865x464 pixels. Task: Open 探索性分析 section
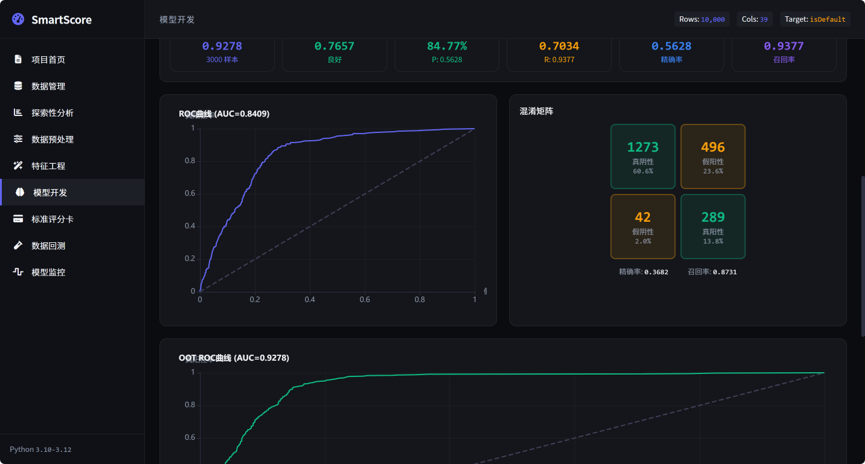(x=72, y=113)
